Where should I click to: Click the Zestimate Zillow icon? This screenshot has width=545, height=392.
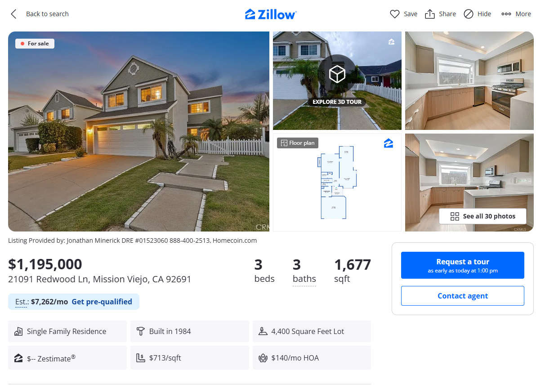[x=18, y=358]
